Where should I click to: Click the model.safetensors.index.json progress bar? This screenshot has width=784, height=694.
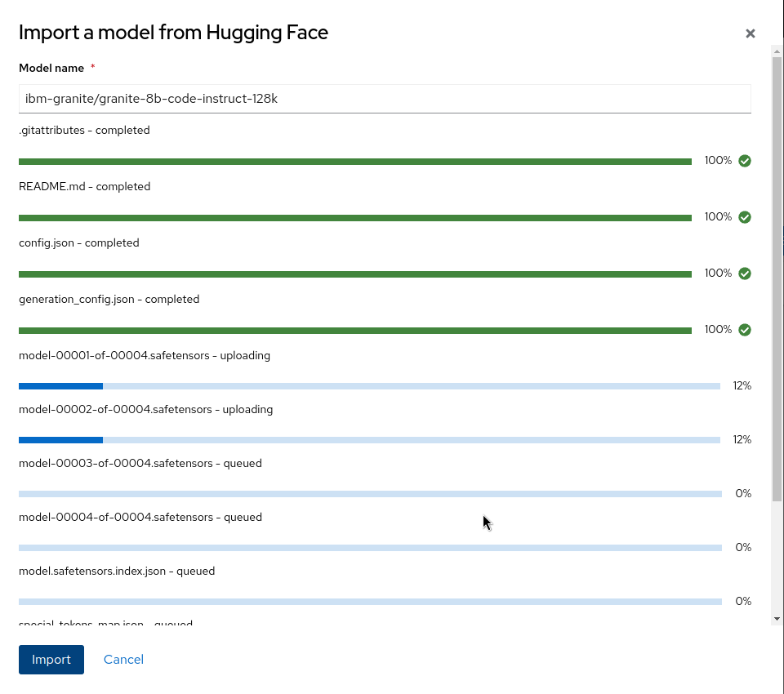click(x=371, y=602)
